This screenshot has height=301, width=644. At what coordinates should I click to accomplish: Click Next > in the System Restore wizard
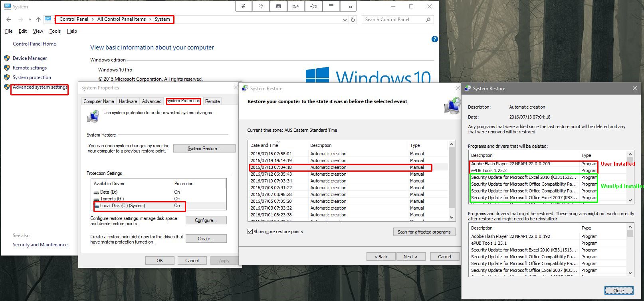410,257
